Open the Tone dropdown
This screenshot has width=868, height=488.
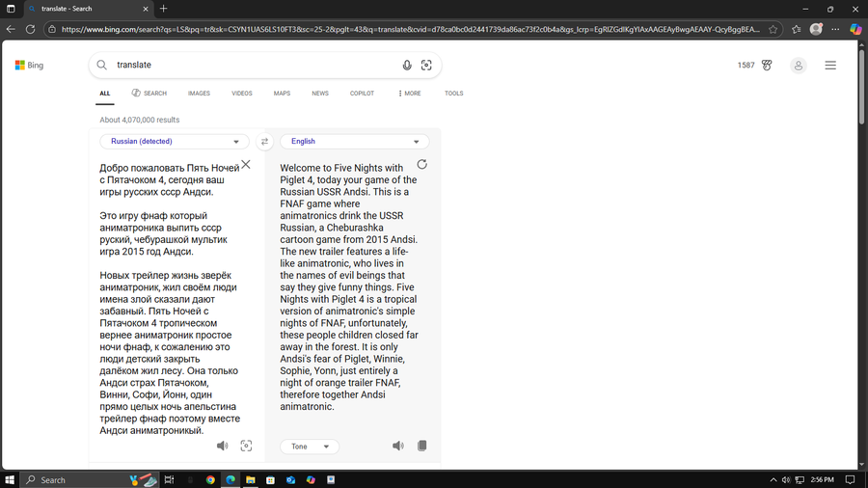click(310, 447)
